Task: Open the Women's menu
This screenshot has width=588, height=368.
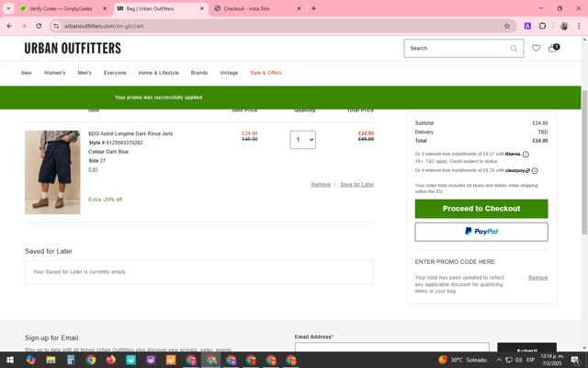Action: pos(54,73)
